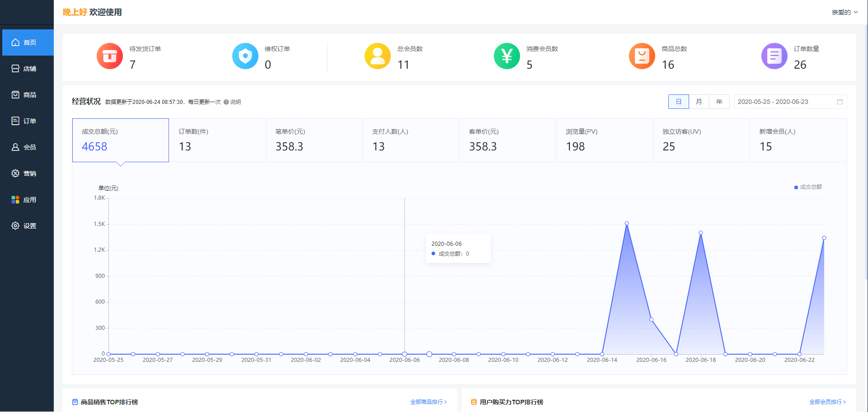Switch chart granularity to 月 (month)

coord(699,102)
